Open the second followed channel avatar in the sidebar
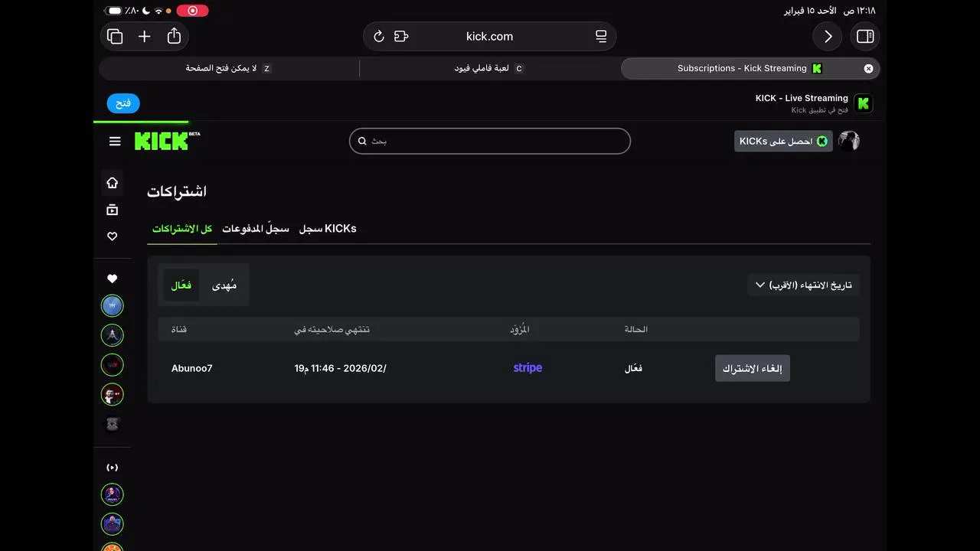The height and width of the screenshot is (551, 980). point(113,335)
